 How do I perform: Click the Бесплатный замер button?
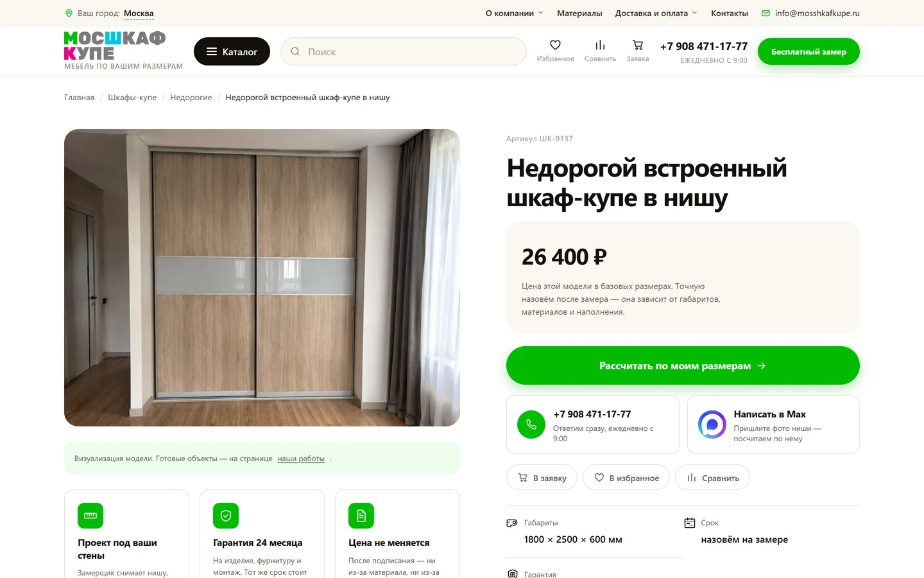point(809,51)
